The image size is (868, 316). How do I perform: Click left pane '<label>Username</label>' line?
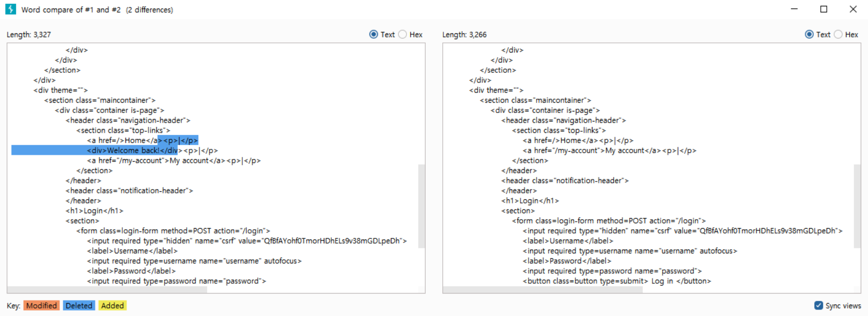[132, 251]
